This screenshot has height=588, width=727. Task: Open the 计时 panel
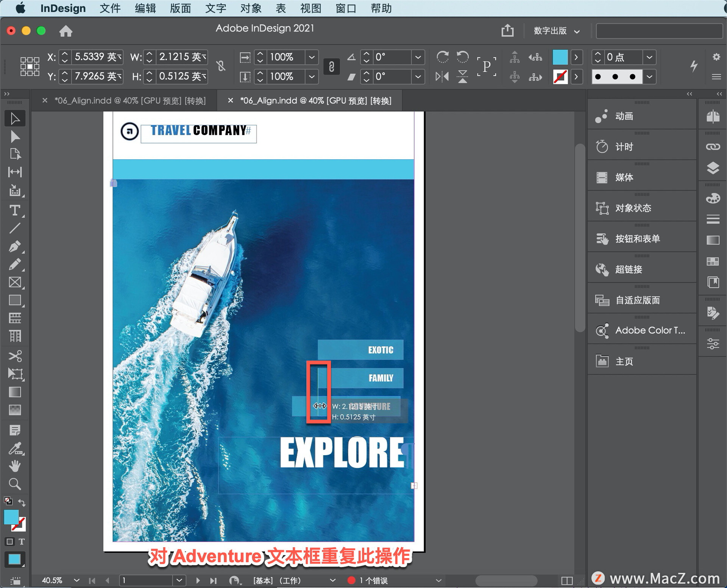(x=642, y=147)
